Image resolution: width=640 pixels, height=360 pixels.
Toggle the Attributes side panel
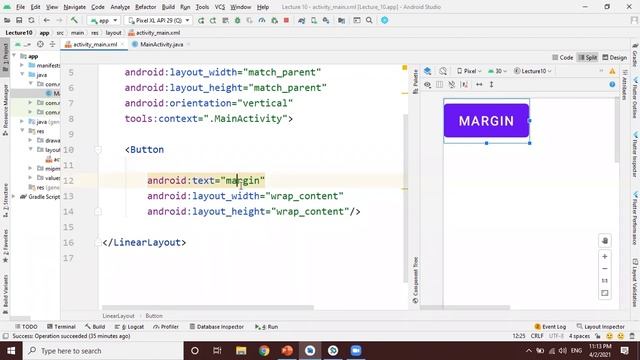click(624, 84)
